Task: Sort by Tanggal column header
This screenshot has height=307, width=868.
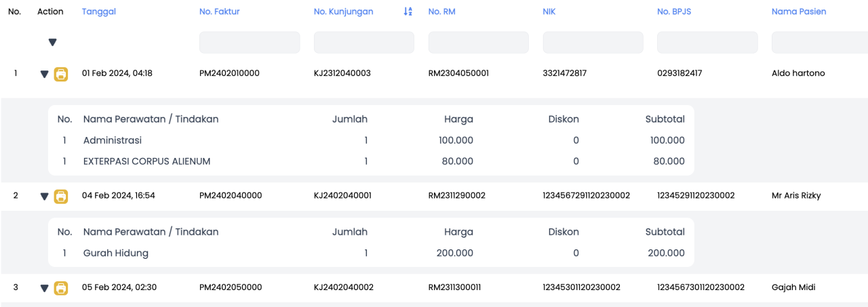Action: point(99,12)
